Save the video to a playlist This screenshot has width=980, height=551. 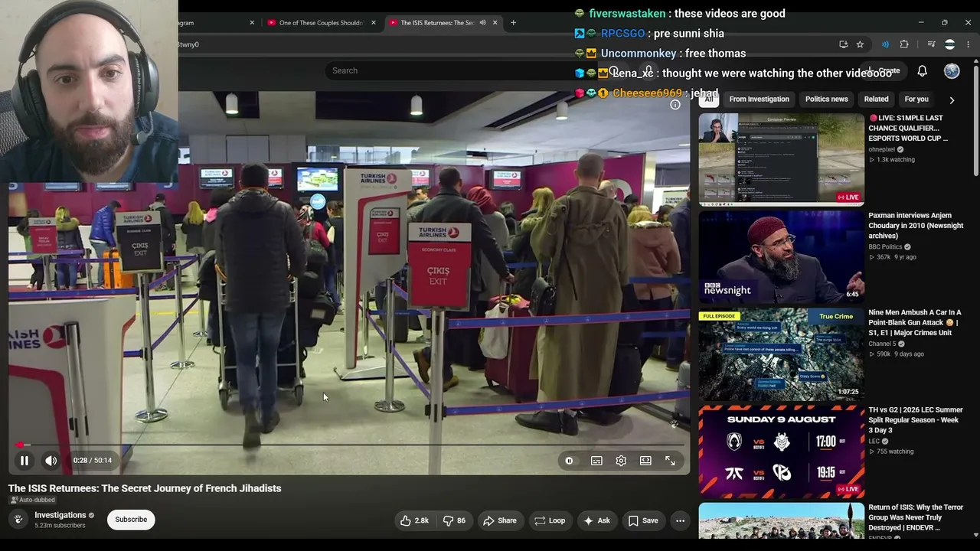click(643, 520)
